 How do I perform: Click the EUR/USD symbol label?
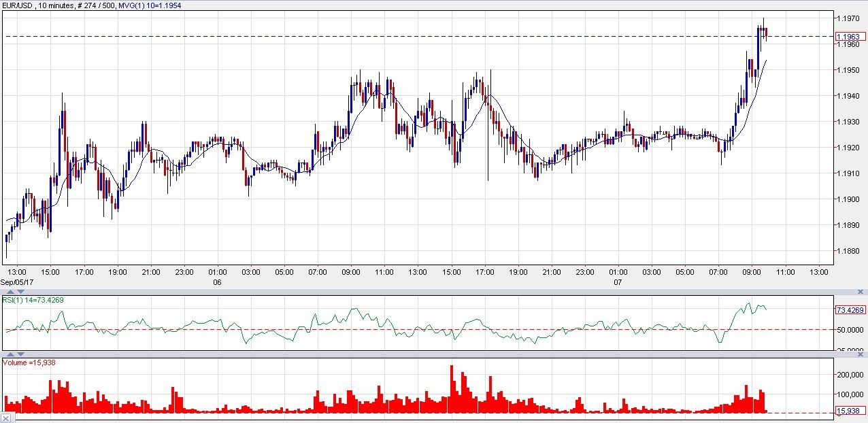[x=18, y=5]
